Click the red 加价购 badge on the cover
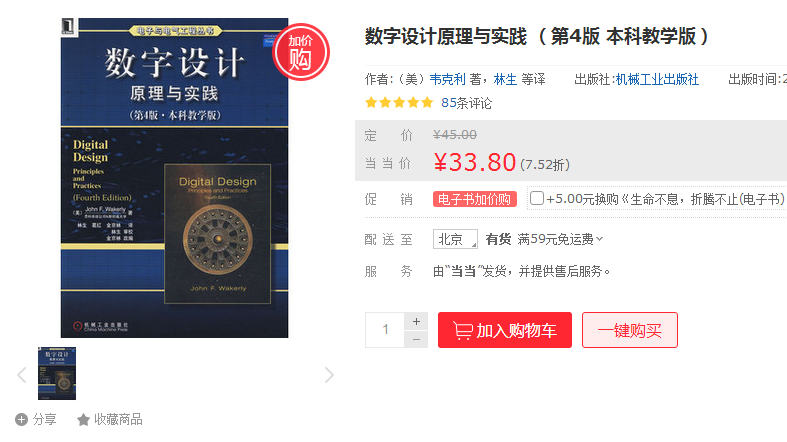This screenshot has height=442, width=787. [301, 52]
